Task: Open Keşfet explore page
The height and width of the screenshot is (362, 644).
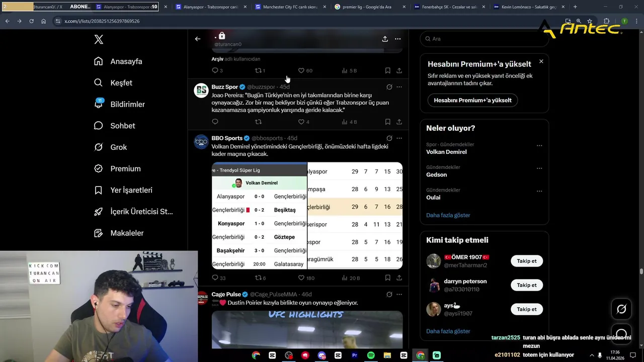Action: [x=113, y=83]
